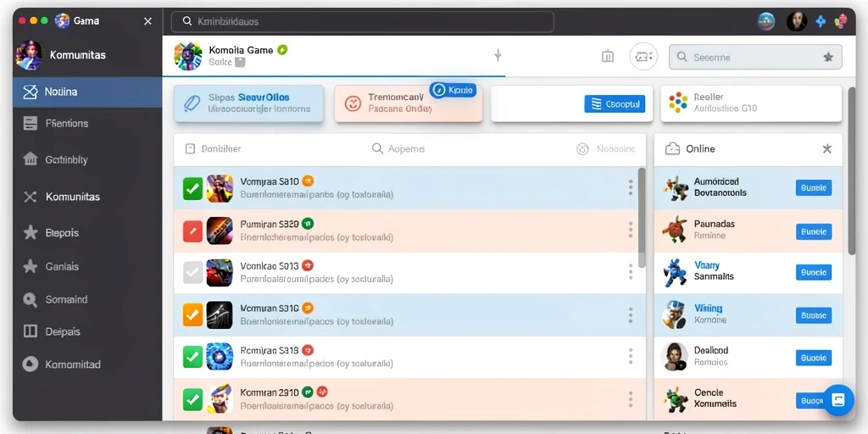Click the blue button for Vnany Sanmalits
This screenshot has height=434, width=868.
point(814,272)
